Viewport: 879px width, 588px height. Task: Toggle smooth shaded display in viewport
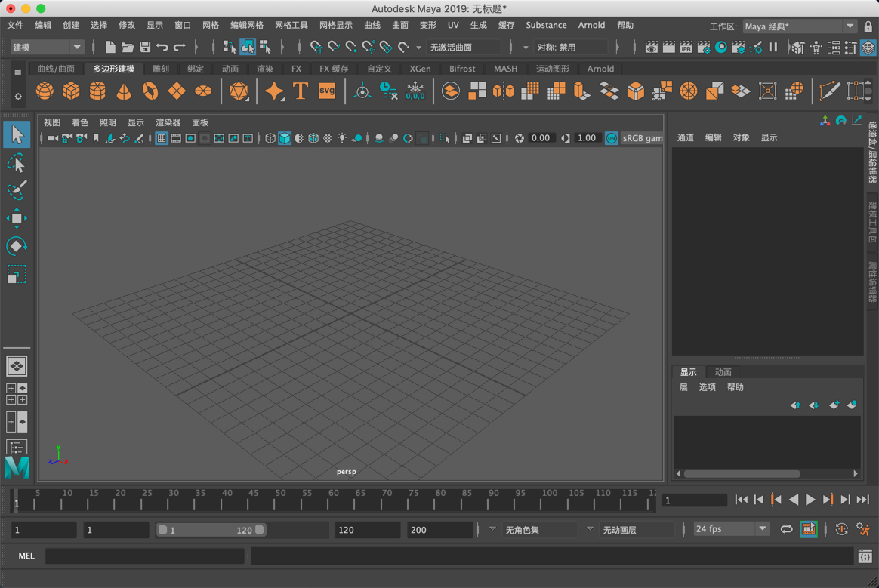pos(285,137)
